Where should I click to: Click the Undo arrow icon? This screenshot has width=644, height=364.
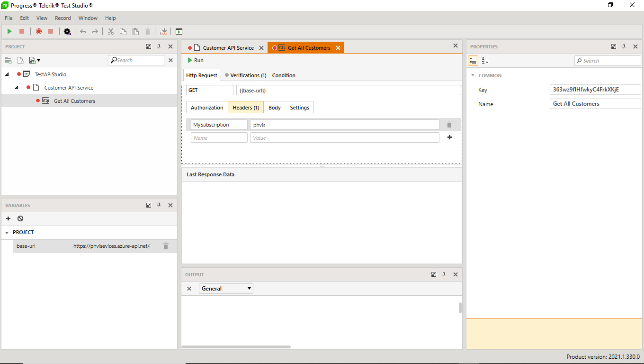83,31
